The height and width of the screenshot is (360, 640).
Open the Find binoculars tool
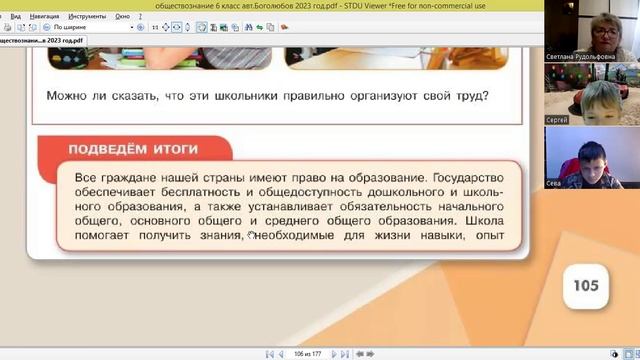pyautogui.click(x=249, y=27)
